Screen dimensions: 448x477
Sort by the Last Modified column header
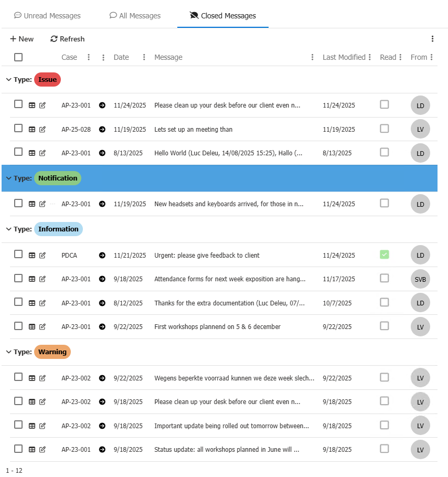point(344,57)
